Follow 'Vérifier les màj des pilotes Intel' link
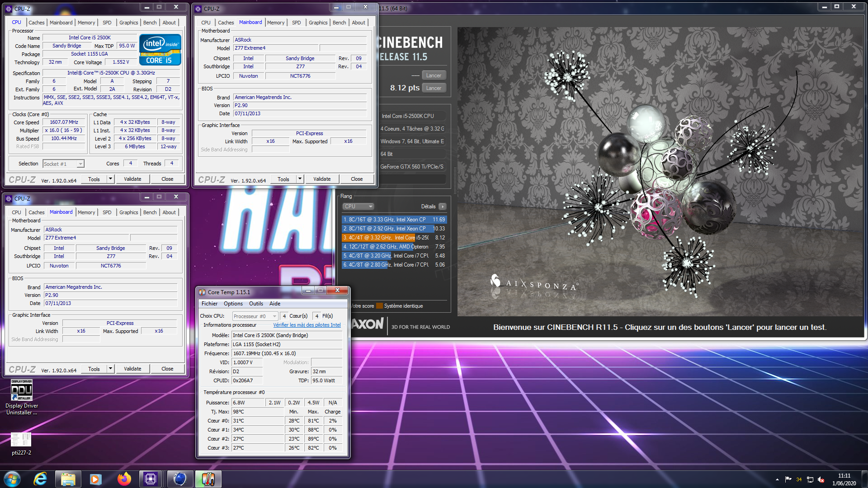Screen dimensions: 868x488 coord(307,325)
